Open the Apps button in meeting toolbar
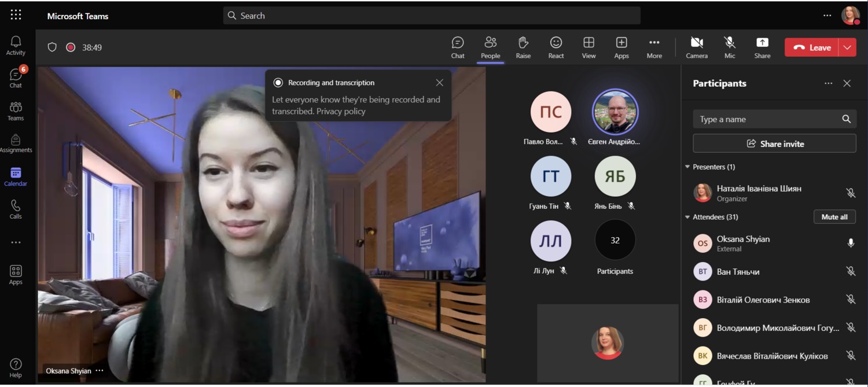This screenshot has height=387, width=868. (621, 47)
